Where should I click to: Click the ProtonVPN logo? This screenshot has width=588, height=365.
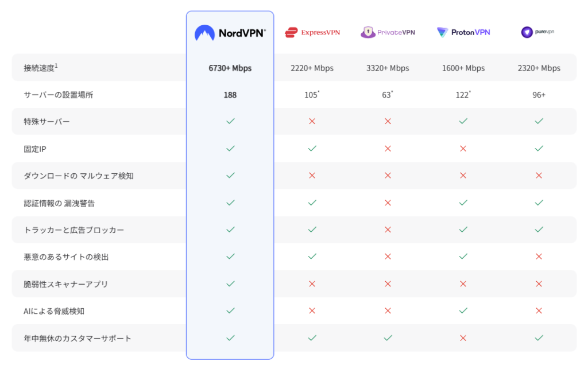[463, 33]
